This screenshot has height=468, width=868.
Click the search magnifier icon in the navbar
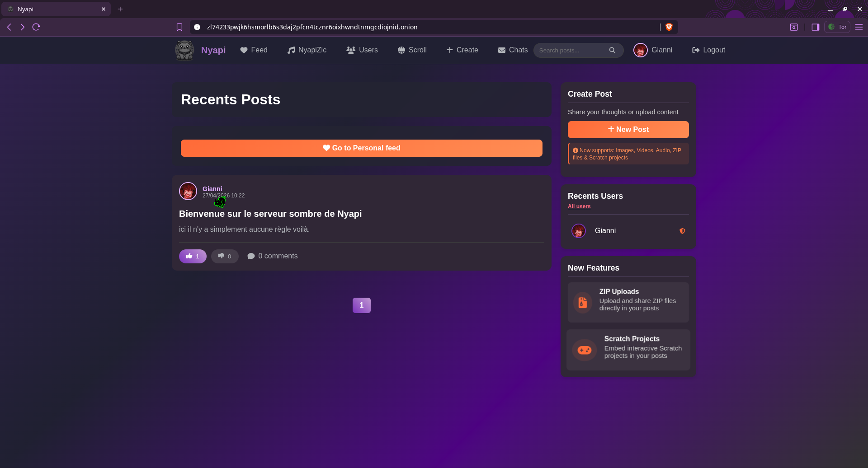tap(612, 50)
